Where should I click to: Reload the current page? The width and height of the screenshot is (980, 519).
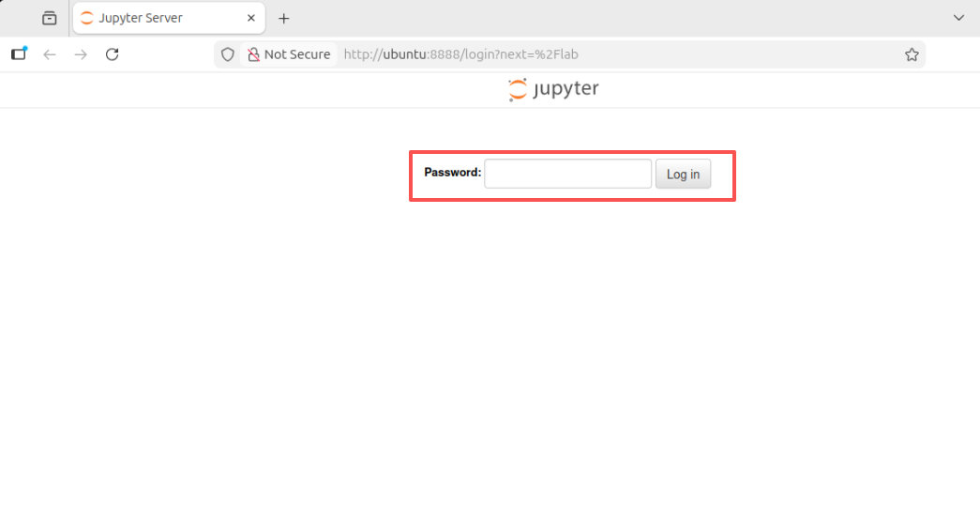112,54
